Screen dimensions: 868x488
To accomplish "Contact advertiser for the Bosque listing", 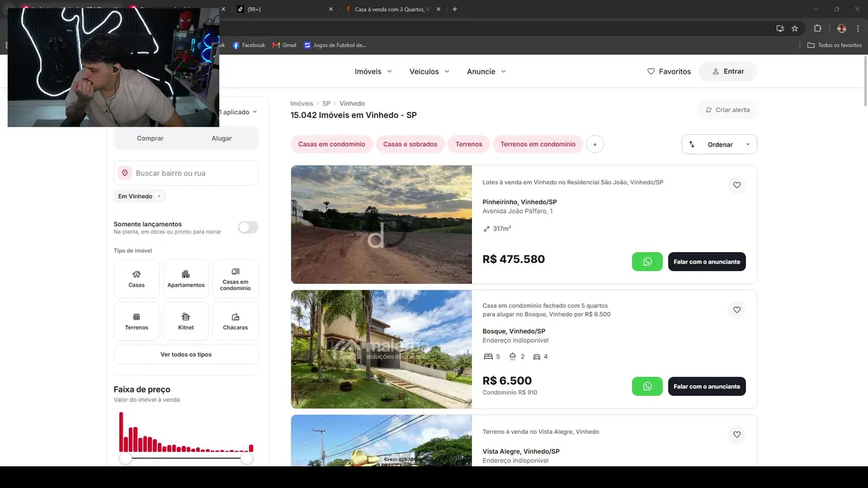I will 707,386.
